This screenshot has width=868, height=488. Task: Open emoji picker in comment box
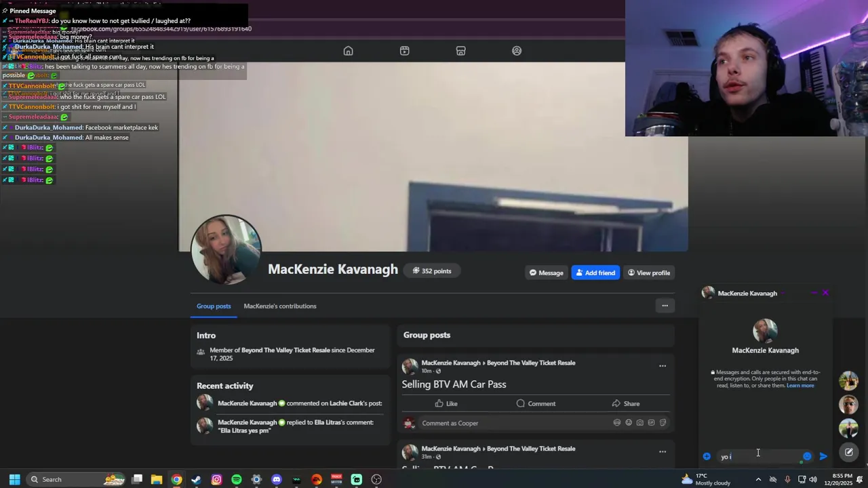coord(629,423)
